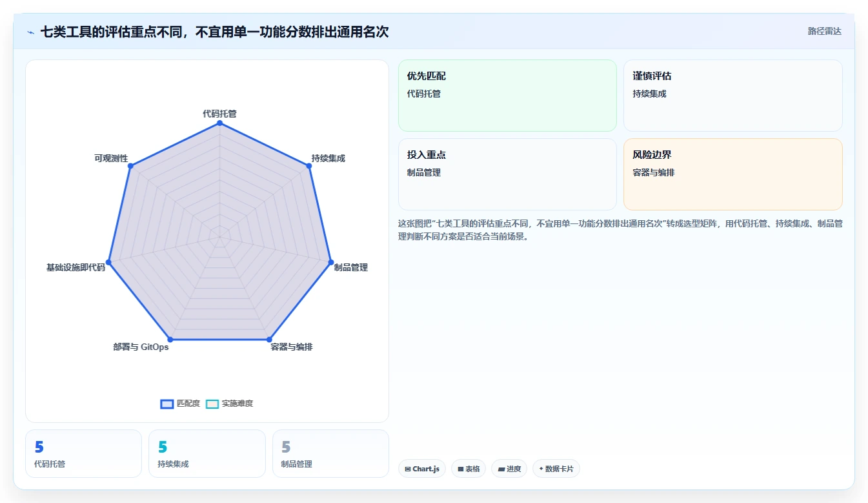Click the 可观测性 axis label
The image size is (868, 503).
pos(111,158)
